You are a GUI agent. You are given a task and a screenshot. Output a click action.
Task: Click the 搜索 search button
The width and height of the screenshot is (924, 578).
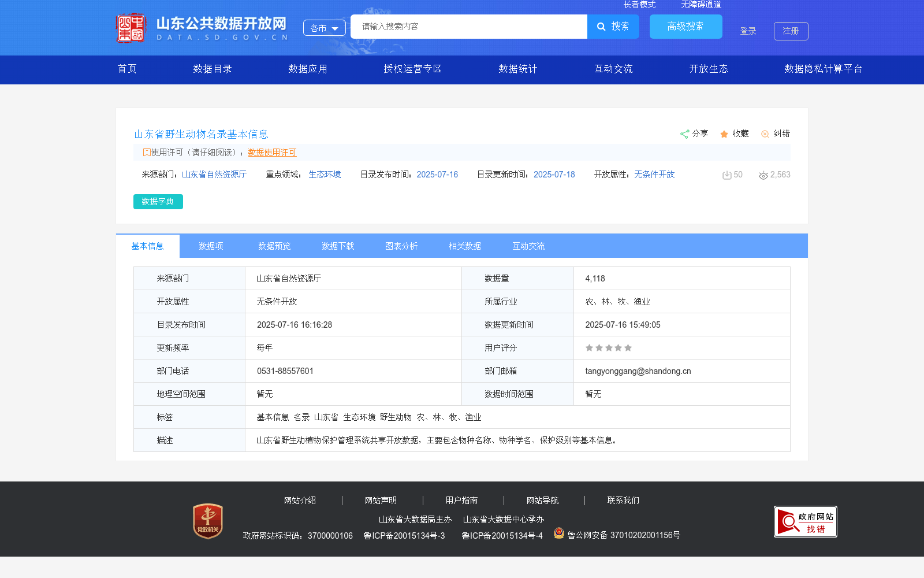pyautogui.click(x=613, y=27)
